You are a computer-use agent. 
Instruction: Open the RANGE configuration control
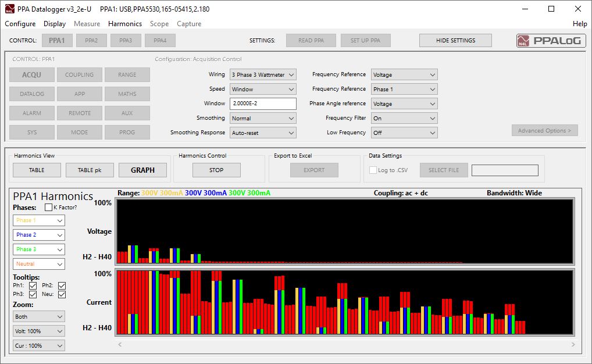point(127,74)
